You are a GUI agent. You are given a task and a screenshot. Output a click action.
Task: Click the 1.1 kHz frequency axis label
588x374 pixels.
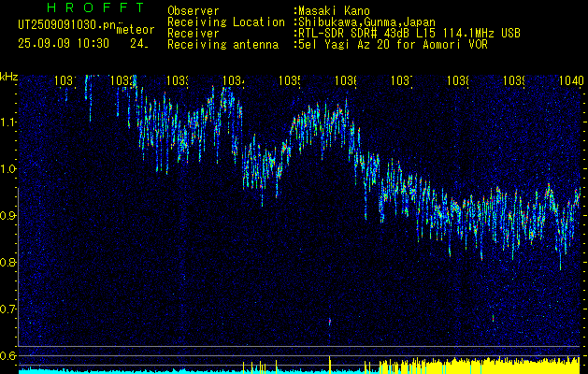8,122
